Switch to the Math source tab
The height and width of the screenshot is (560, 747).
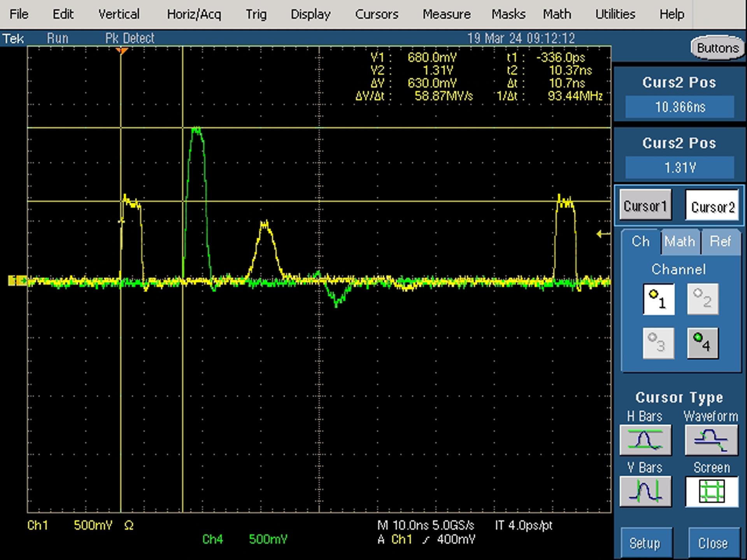680,241
